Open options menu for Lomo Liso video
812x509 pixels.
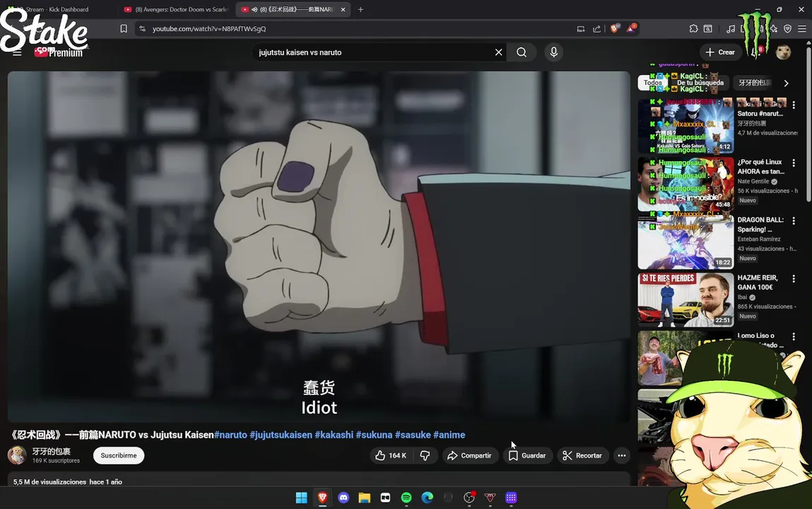pyautogui.click(x=794, y=337)
